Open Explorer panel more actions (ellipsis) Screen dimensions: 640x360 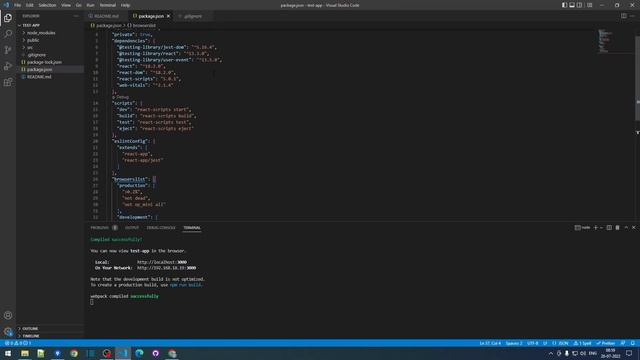coord(76,16)
